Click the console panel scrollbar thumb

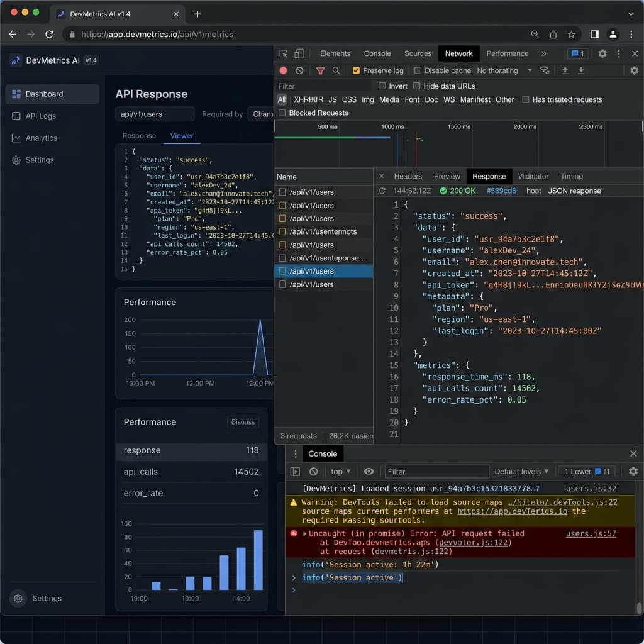(639, 608)
